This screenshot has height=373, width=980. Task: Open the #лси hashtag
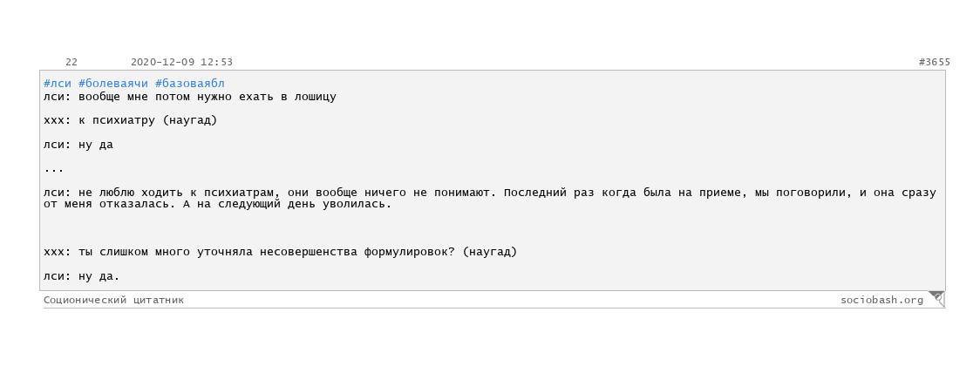(58, 84)
